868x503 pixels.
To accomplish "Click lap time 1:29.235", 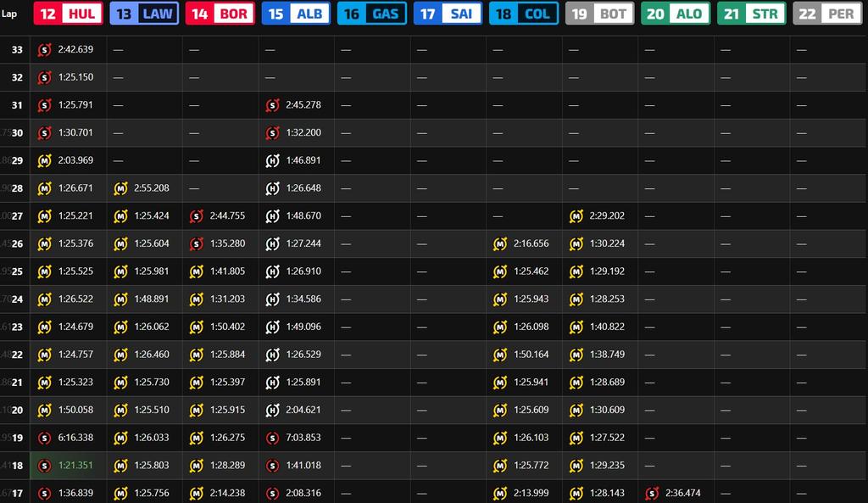I will coord(607,466).
